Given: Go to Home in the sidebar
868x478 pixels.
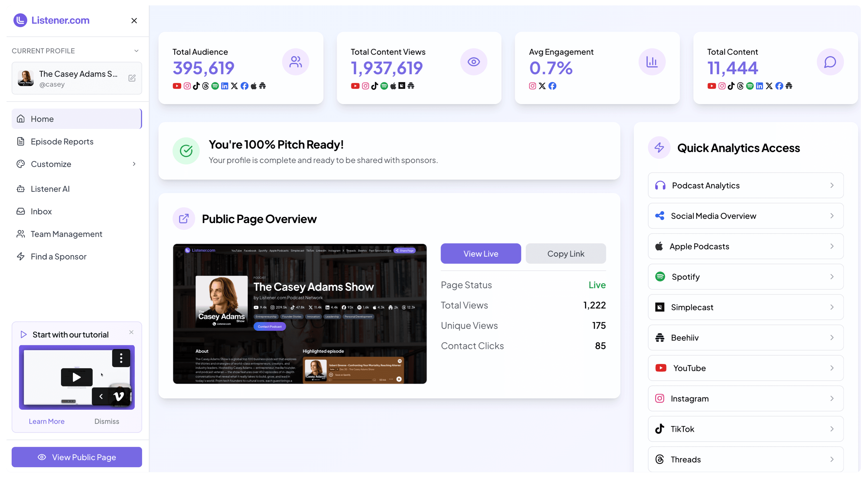Looking at the screenshot, I should tap(77, 119).
